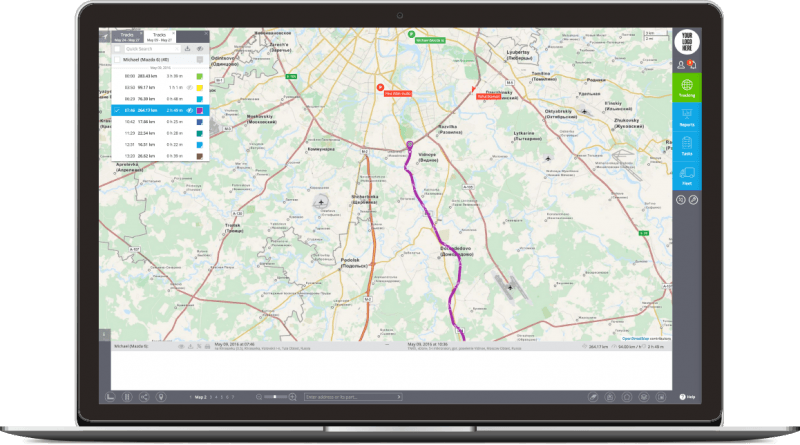800x445 pixels.
Task: Open teal color swatch for 11:29 track
Action: click(x=199, y=133)
